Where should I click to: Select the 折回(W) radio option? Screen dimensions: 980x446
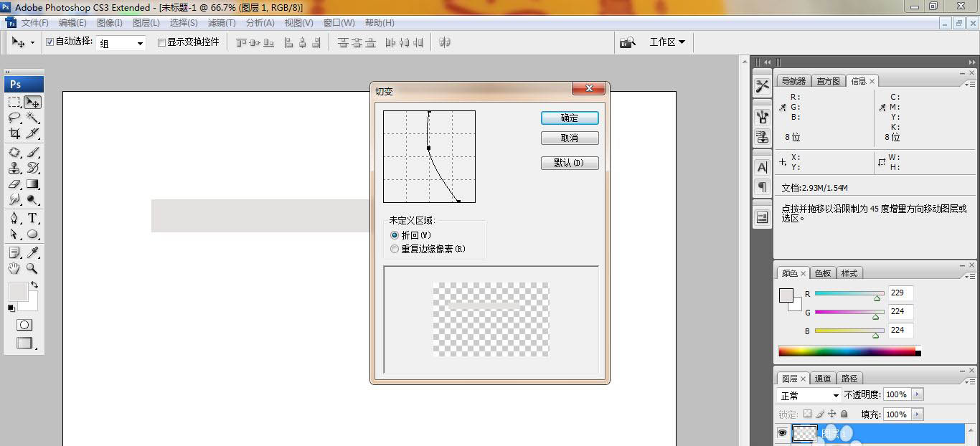pyautogui.click(x=395, y=235)
